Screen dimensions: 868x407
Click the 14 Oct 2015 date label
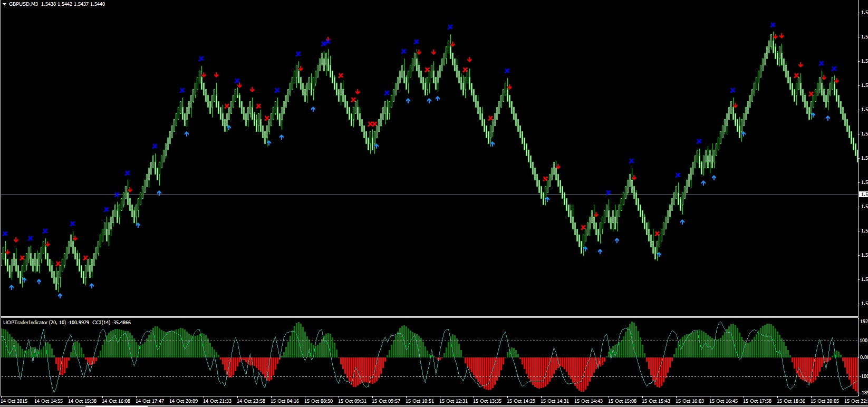click(x=14, y=401)
